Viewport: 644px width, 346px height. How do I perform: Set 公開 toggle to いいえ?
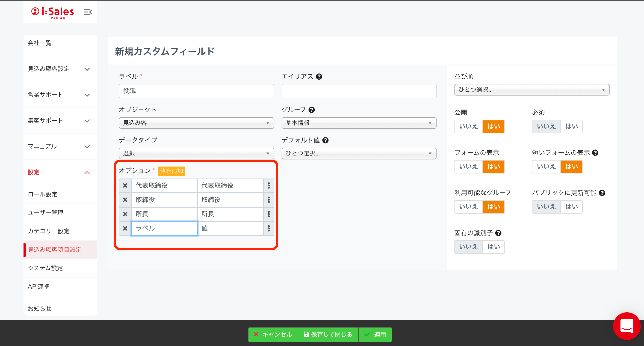point(468,126)
